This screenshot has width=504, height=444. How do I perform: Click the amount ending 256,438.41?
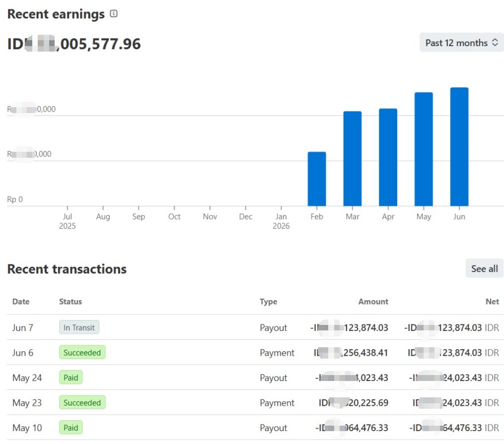[x=351, y=353]
